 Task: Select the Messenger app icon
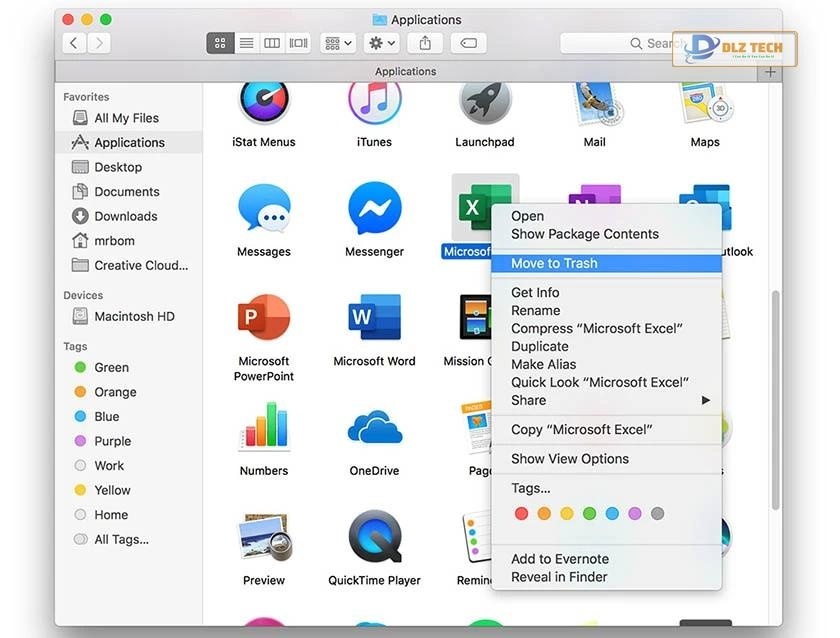pyautogui.click(x=374, y=210)
